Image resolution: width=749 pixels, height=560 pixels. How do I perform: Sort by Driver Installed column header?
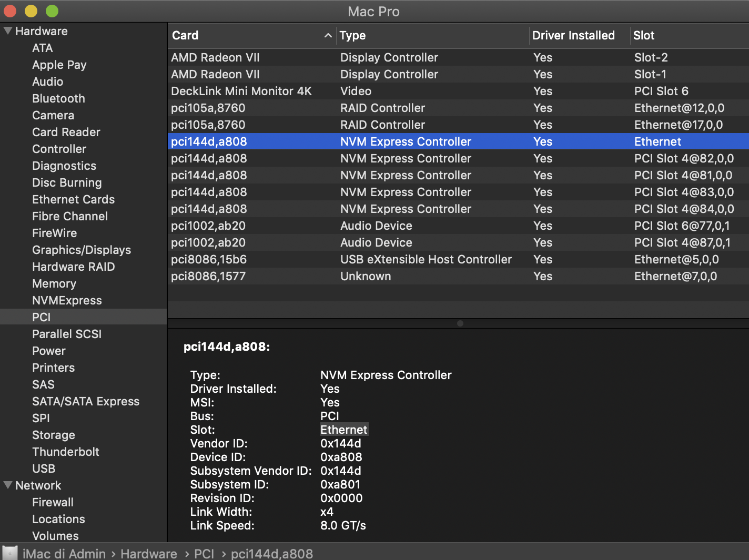click(x=579, y=35)
